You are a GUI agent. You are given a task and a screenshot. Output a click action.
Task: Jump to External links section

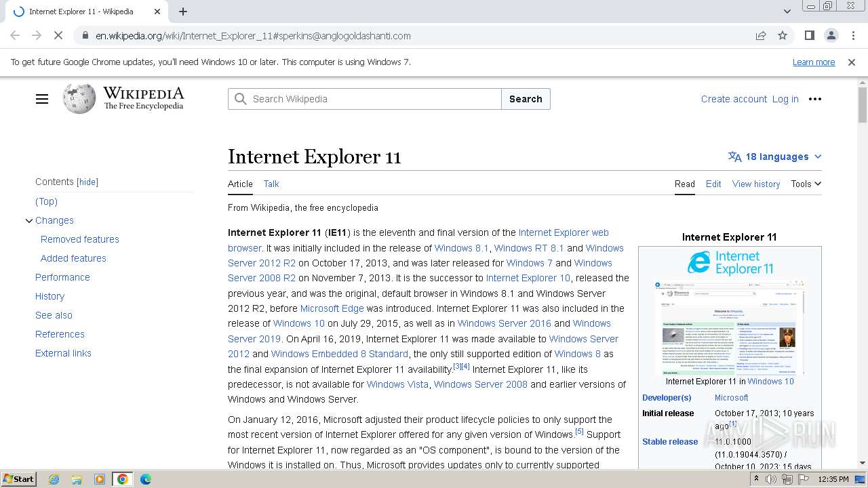tap(63, 353)
